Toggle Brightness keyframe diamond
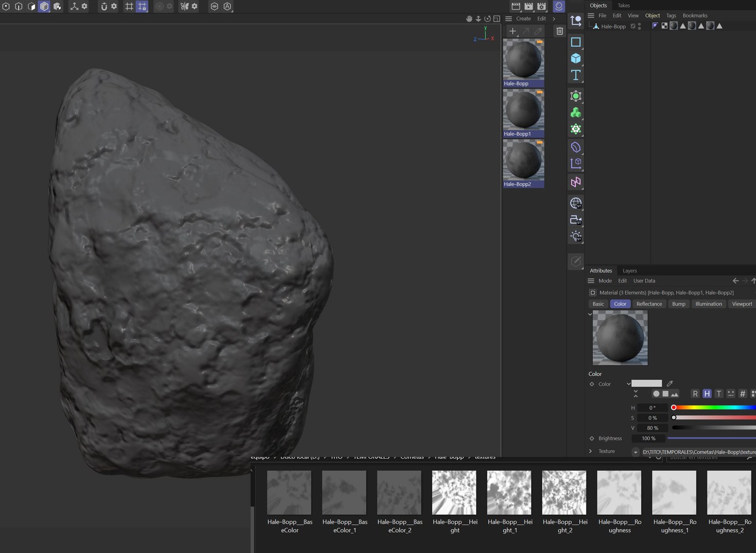 click(592, 438)
